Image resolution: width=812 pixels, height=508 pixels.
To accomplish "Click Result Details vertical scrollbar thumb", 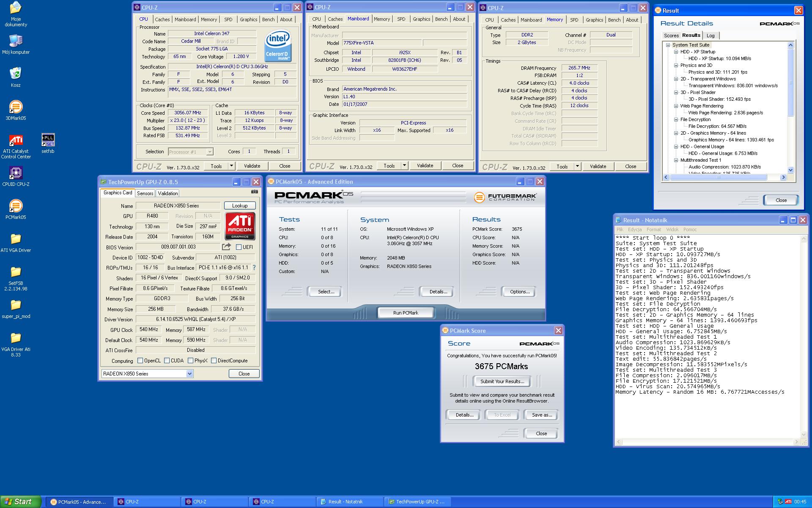I will tap(791, 82).
